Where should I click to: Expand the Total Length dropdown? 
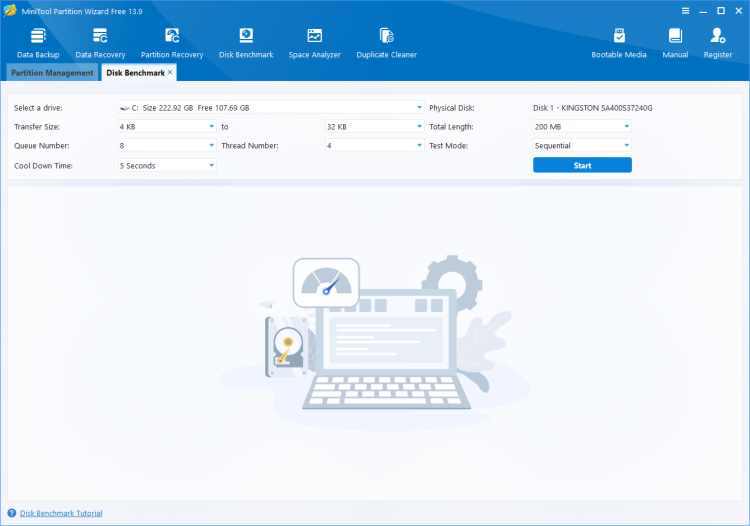582,127
